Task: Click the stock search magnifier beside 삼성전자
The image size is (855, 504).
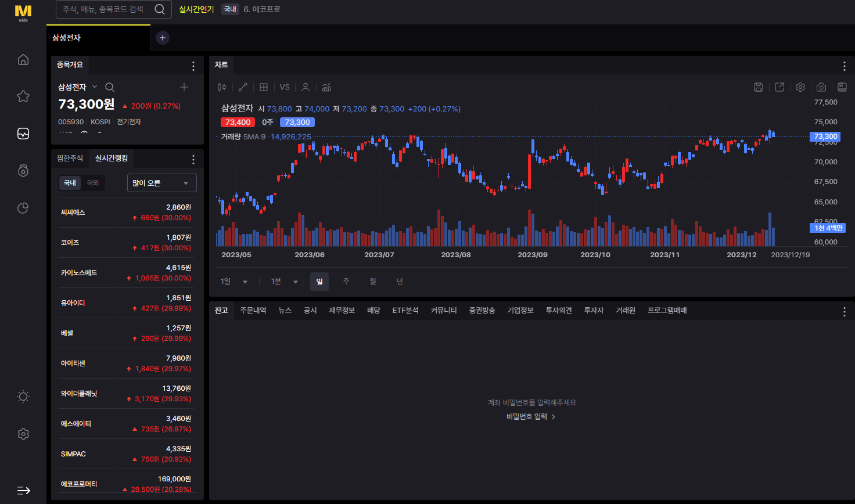Action: pos(110,87)
